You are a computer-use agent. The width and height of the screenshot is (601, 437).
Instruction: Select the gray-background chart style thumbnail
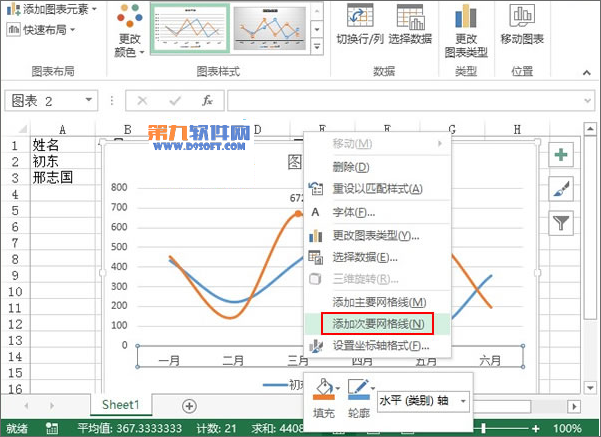pos(270,28)
